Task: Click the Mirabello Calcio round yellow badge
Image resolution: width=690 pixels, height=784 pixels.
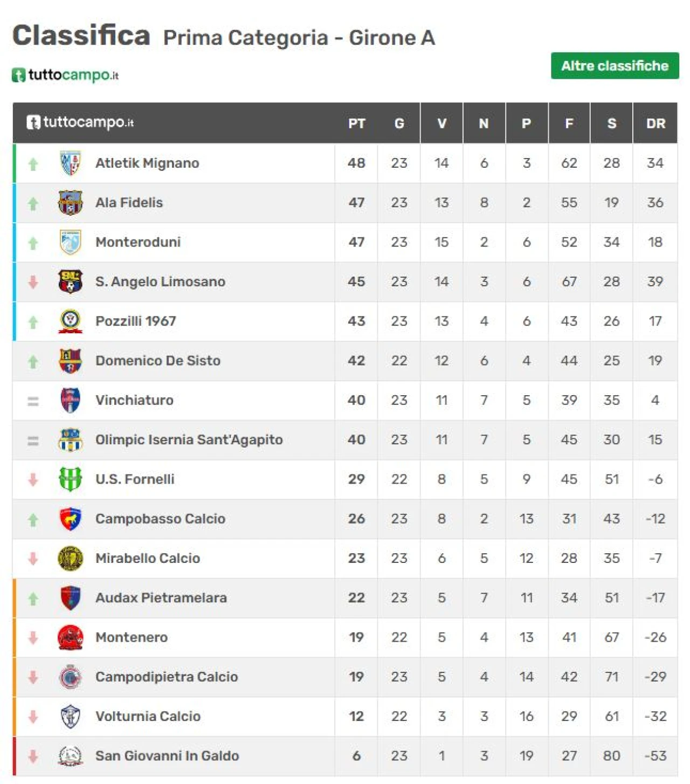Action: [x=70, y=559]
